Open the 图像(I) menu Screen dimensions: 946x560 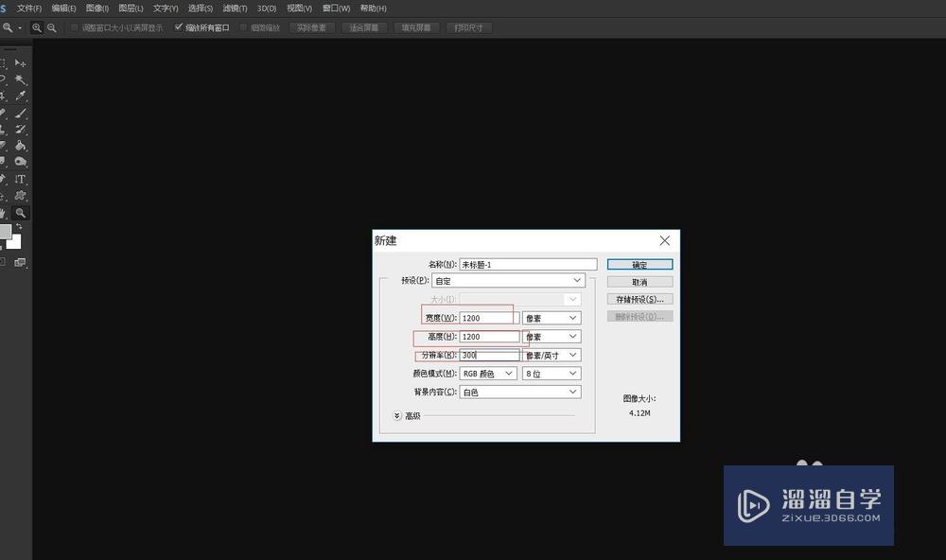coord(97,9)
